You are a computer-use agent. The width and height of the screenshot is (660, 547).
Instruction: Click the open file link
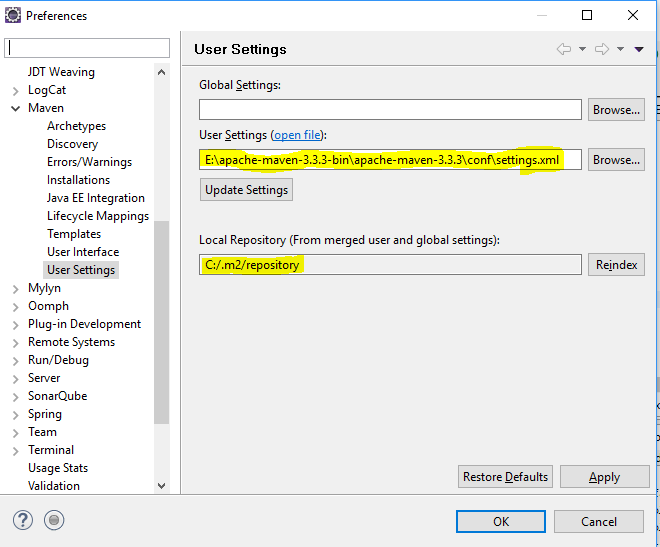click(298, 135)
